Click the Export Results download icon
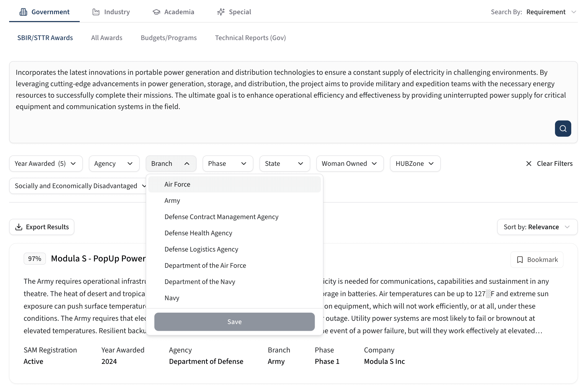 (x=19, y=227)
